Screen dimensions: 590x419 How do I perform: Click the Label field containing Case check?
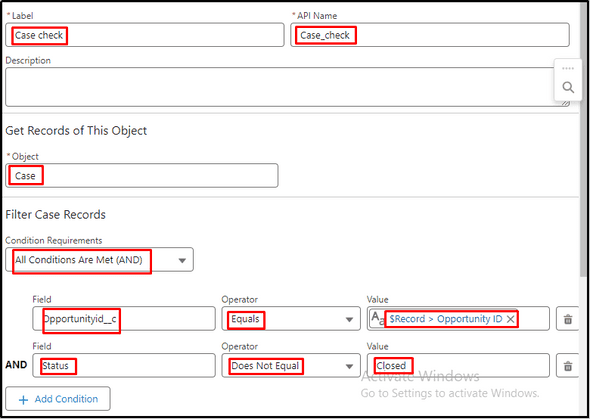click(144, 35)
